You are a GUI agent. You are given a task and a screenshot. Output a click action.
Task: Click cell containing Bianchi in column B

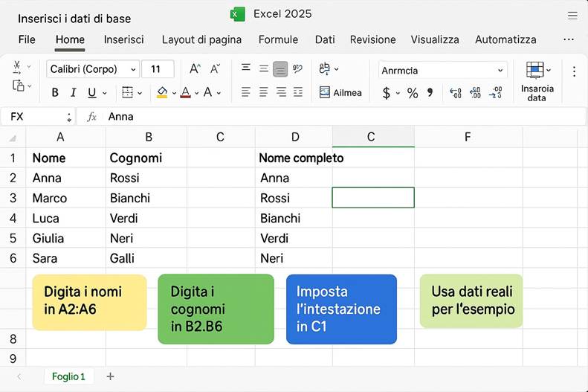146,198
